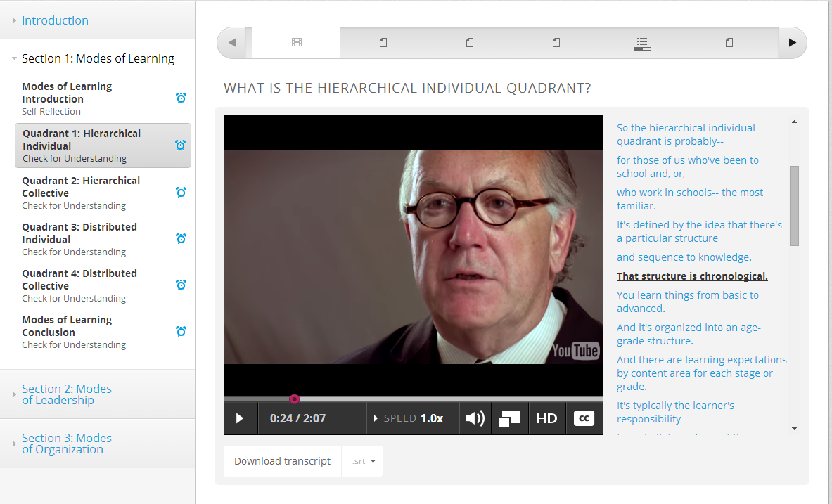Play the video with the play button
The height and width of the screenshot is (504, 832).
[x=240, y=418]
